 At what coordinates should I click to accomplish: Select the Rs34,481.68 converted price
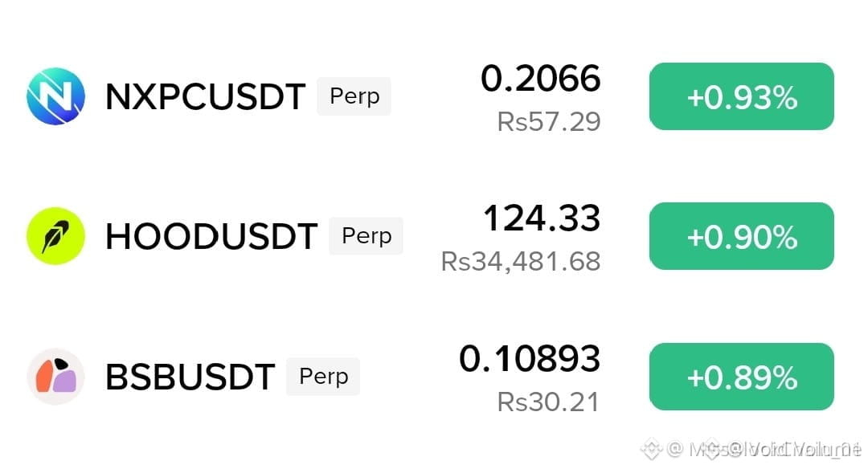(x=520, y=262)
